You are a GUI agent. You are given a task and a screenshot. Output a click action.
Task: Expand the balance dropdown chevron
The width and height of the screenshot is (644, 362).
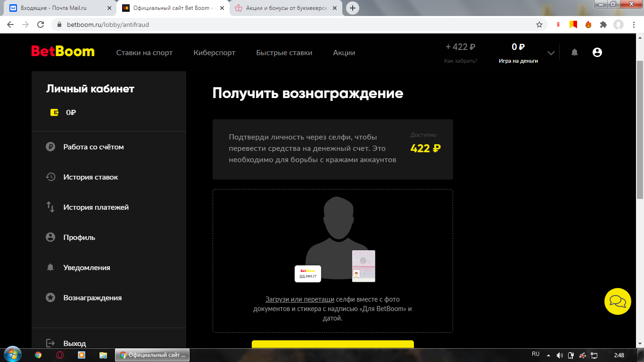point(550,52)
